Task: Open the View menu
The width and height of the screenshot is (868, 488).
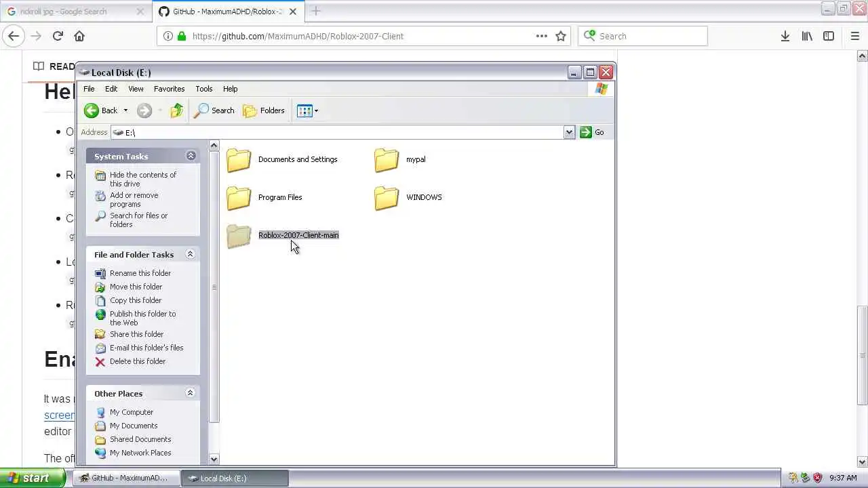Action: (x=136, y=89)
